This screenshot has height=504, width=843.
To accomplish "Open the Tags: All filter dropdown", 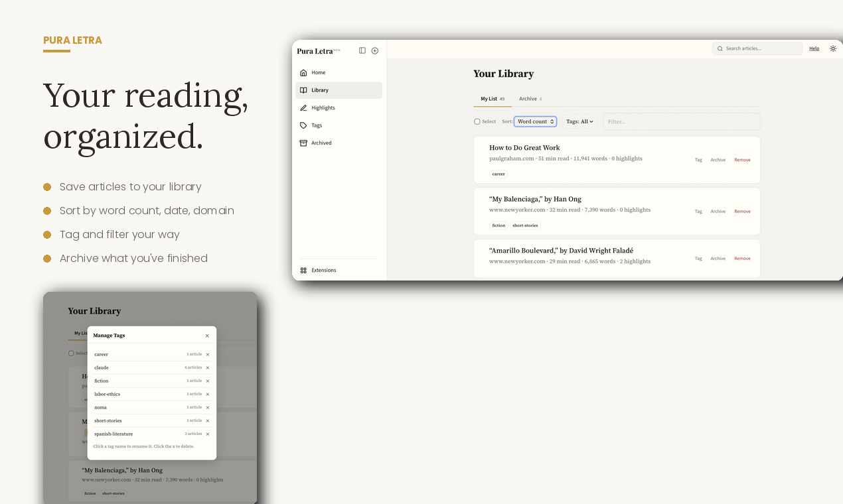I will tap(579, 121).
